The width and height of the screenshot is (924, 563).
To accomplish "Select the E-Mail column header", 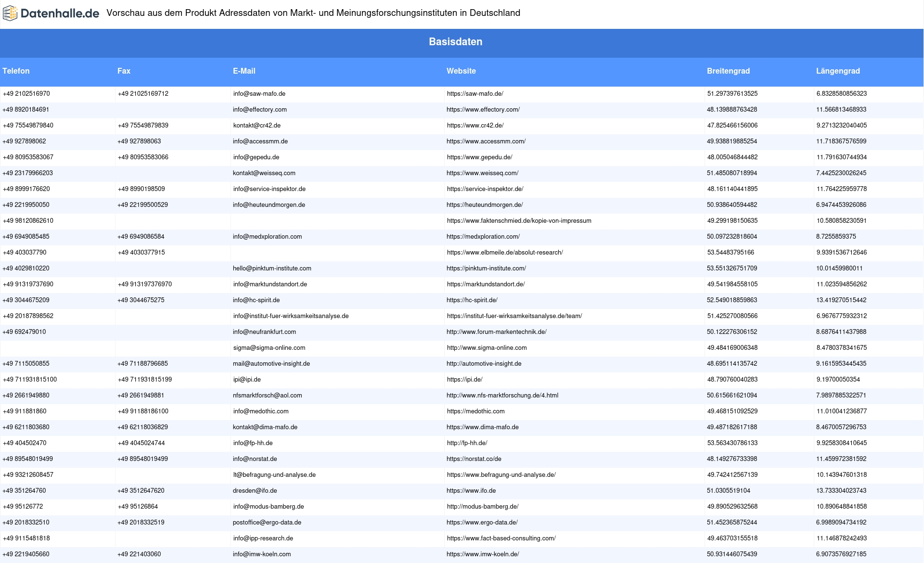I will coord(244,71).
